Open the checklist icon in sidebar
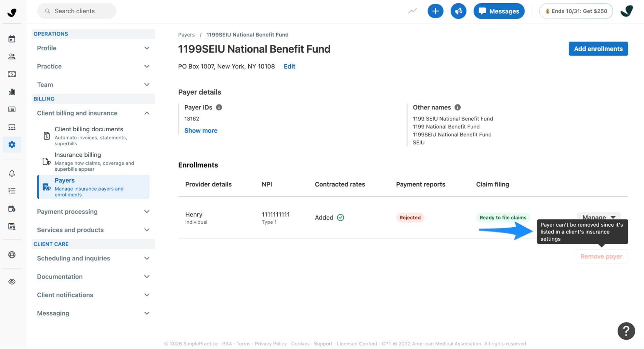Viewport: 644px width, 349px height. (x=12, y=191)
